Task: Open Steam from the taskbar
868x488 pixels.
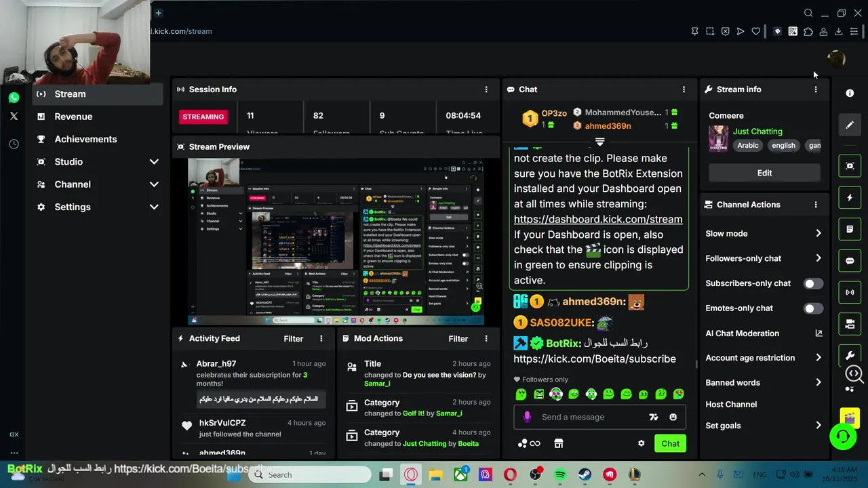Action: pos(585,474)
